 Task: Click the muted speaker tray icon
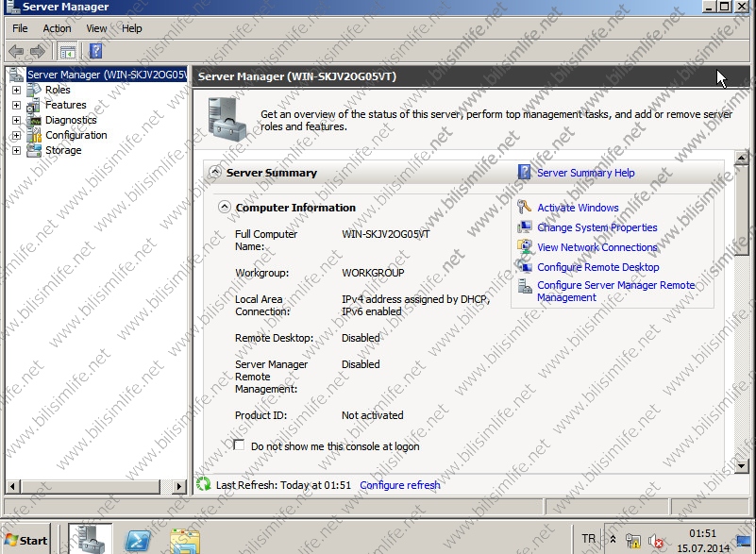656,541
